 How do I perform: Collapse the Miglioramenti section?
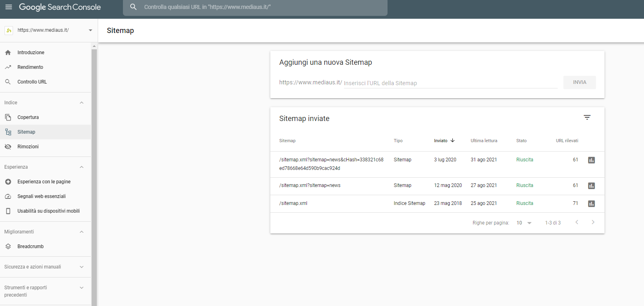tap(81, 232)
